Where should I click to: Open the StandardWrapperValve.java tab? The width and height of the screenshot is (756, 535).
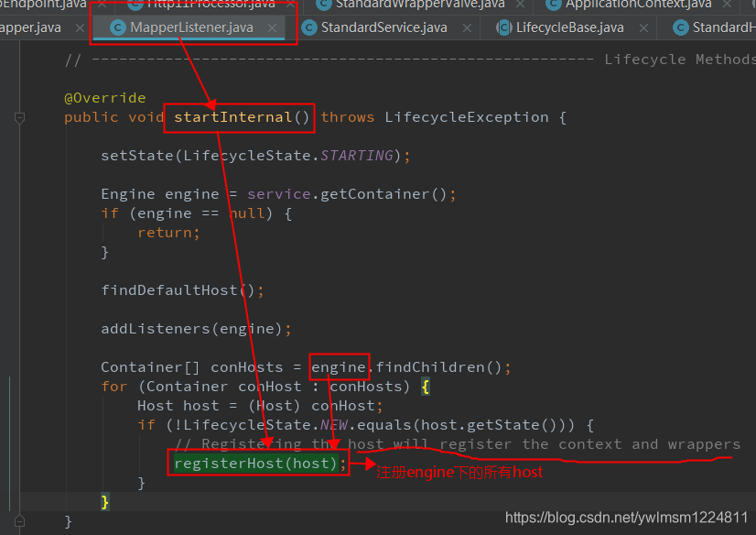(420, 4)
